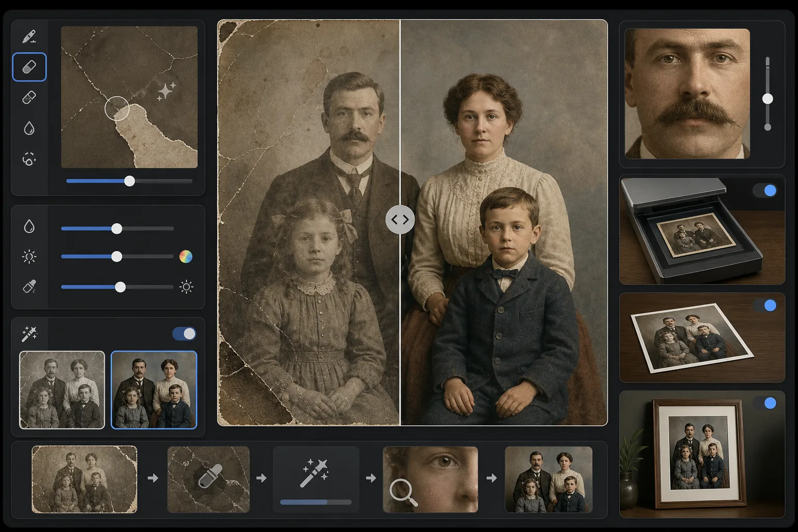
Task: Click the arrow after the crack-repair step
Action: (261, 478)
